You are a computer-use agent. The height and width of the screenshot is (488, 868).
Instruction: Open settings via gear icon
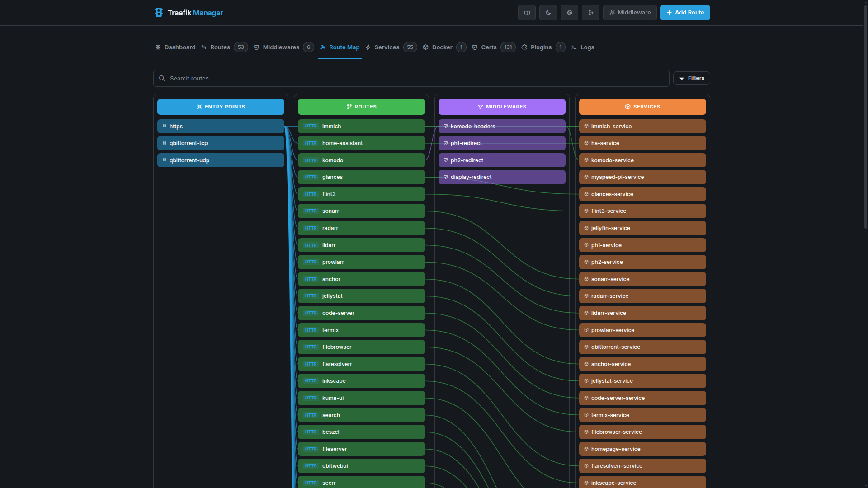click(569, 13)
